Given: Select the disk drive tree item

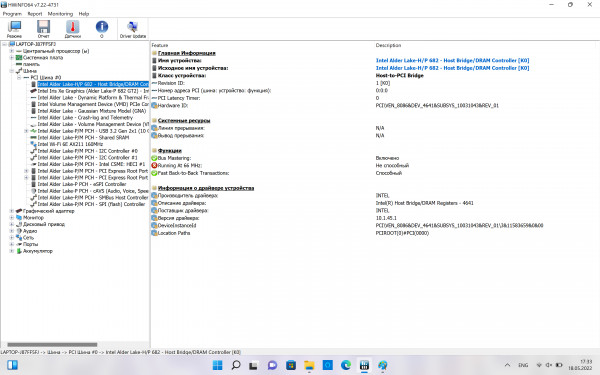Looking at the screenshot, I should point(44,224).
